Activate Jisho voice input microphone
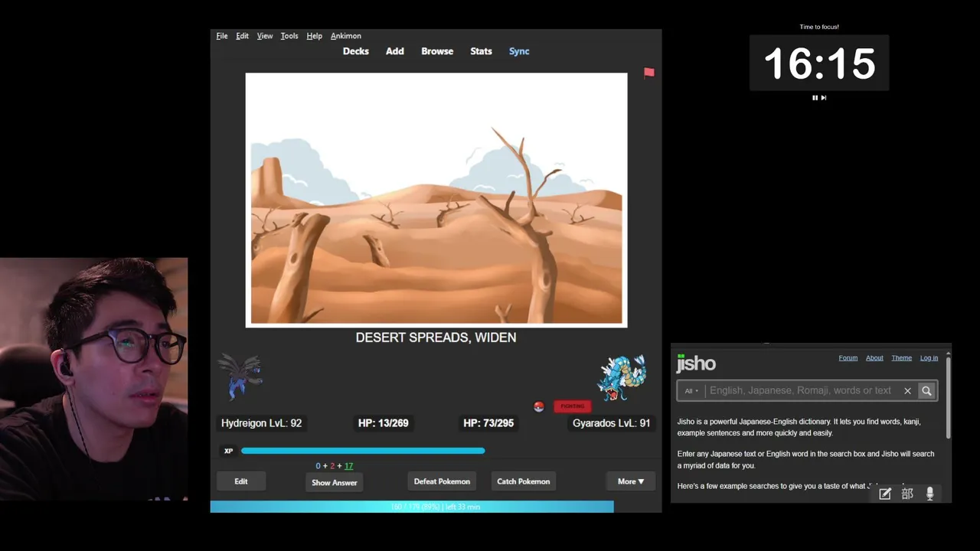 tap(929, 494)
